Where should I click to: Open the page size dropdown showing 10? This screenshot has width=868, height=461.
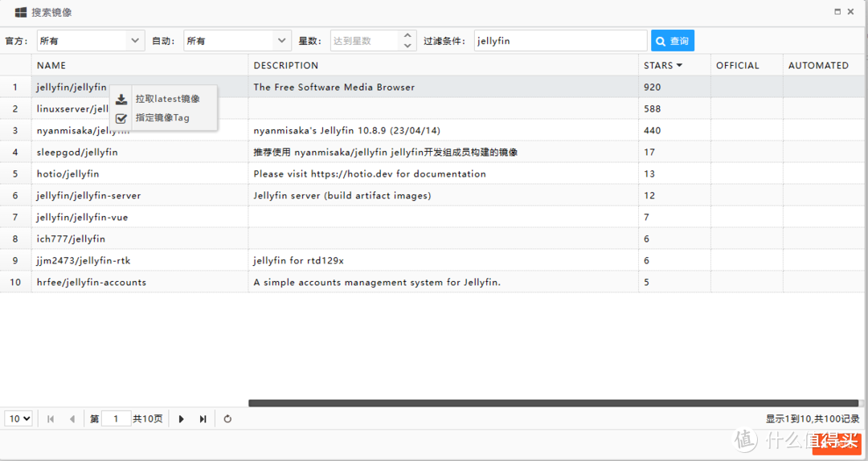(x=18, y=419)
